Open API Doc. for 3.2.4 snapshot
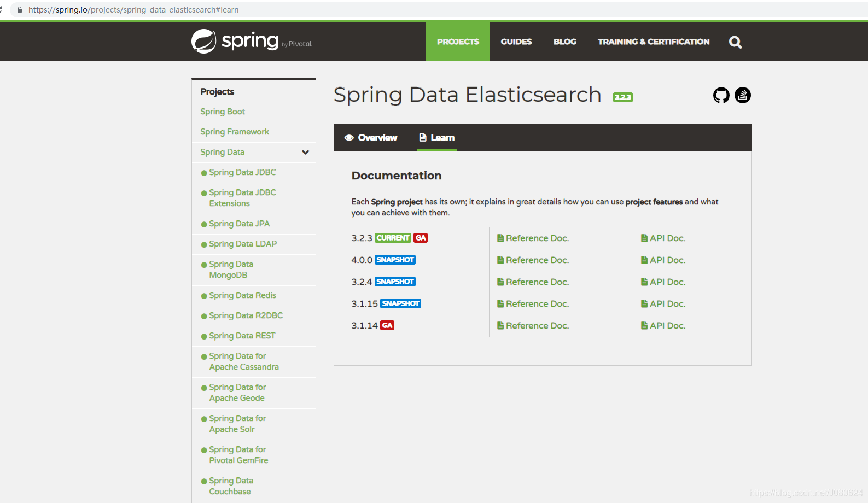This screenshot has height=503, width=868. point(663,282)
